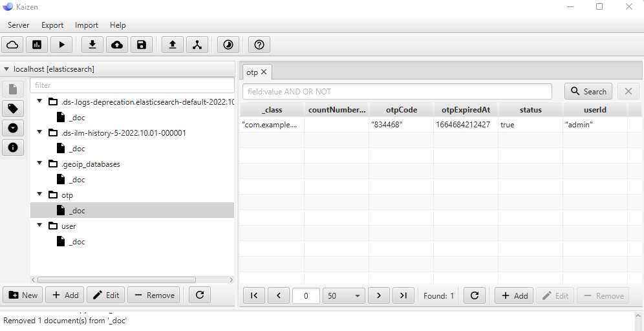
Task: Click the document sidebar icon
Action: [13, 89]
